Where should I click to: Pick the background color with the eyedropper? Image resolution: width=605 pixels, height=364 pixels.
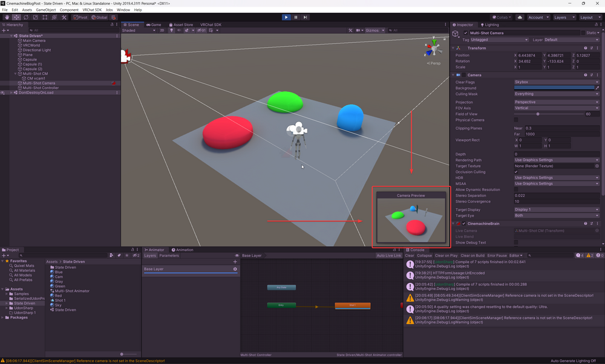coord(597,88)
